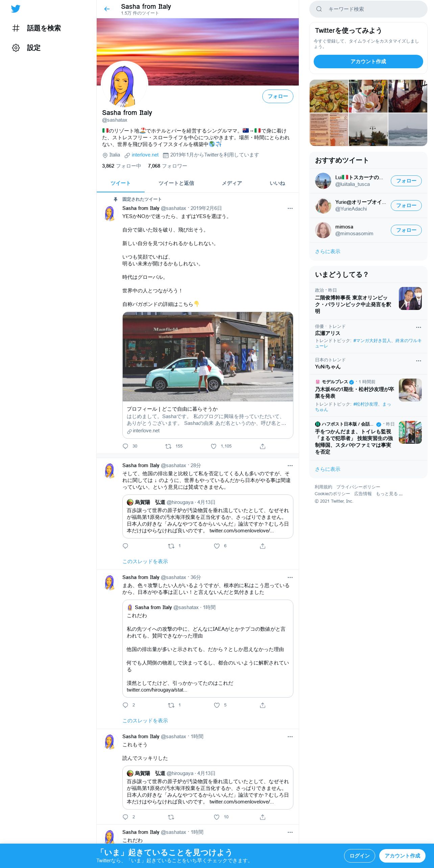Share the pinned tweet via share icon
Screen dimensions: 434x868
coord(263,446)
